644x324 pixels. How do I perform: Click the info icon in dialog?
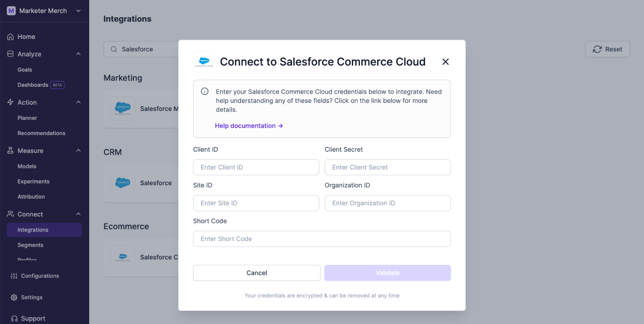[x=205, y=91]
